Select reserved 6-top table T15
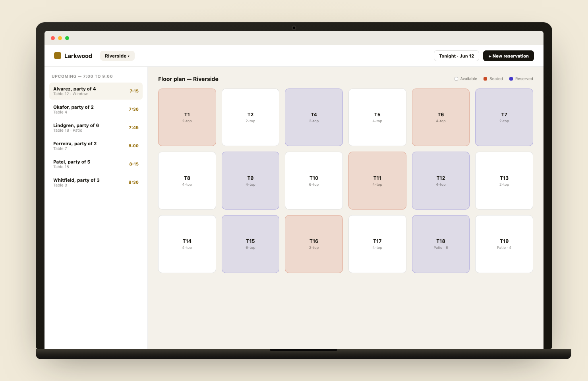This screenshot has width=588, height=381. point(250,244)
